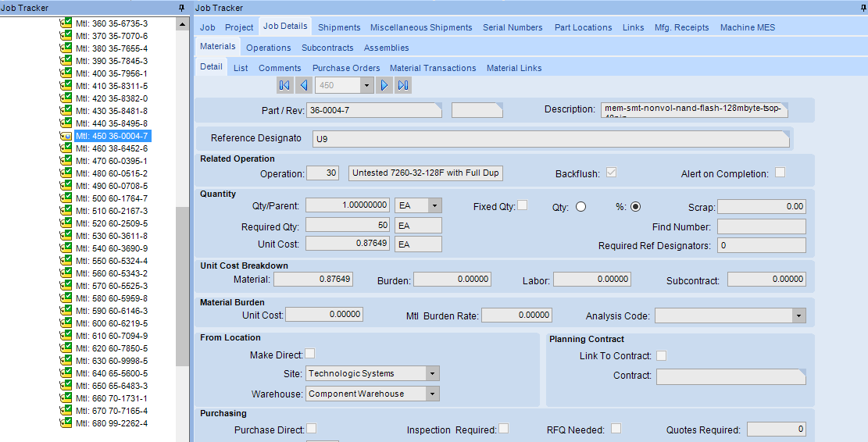Open the Machine MES tab
Image resolution: width=868 pixels, height=442 pixels.
748,27
